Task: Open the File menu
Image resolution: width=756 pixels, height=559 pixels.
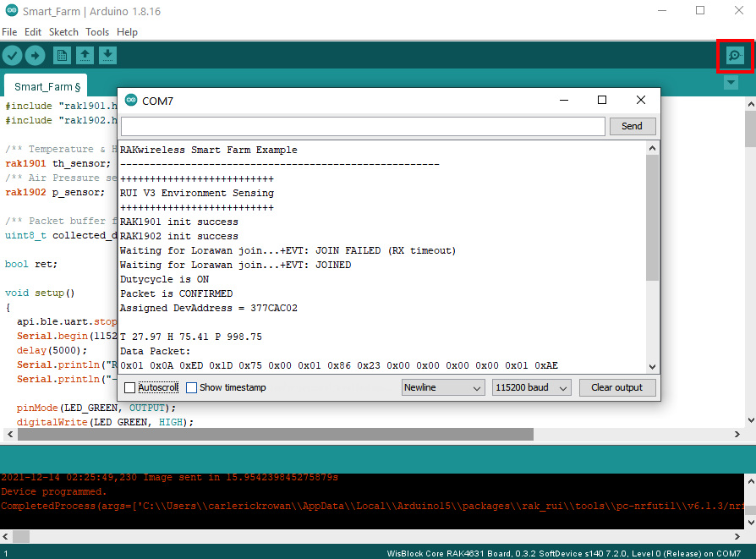Action: click(9, 32)
